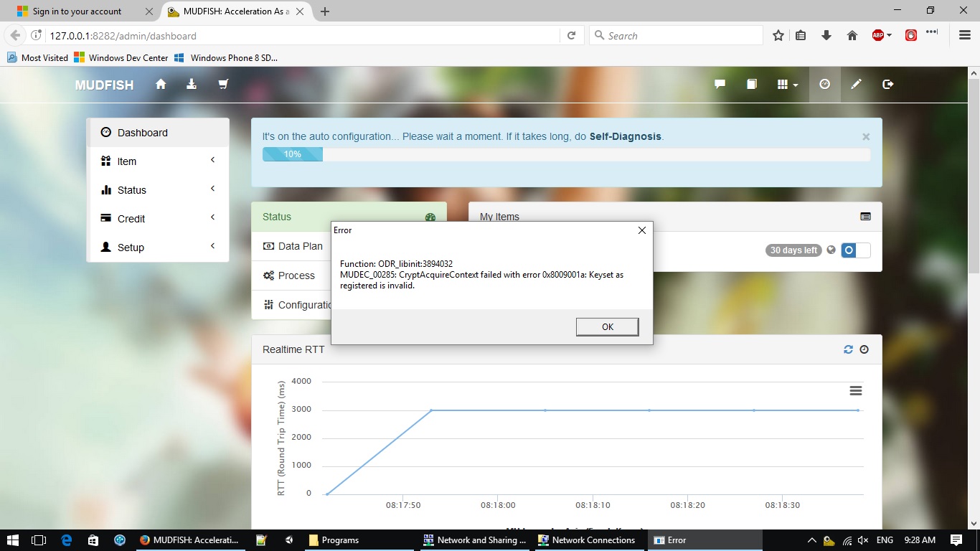Click the My Items panel list icon

pyautogui.click(x=865, y=217)
